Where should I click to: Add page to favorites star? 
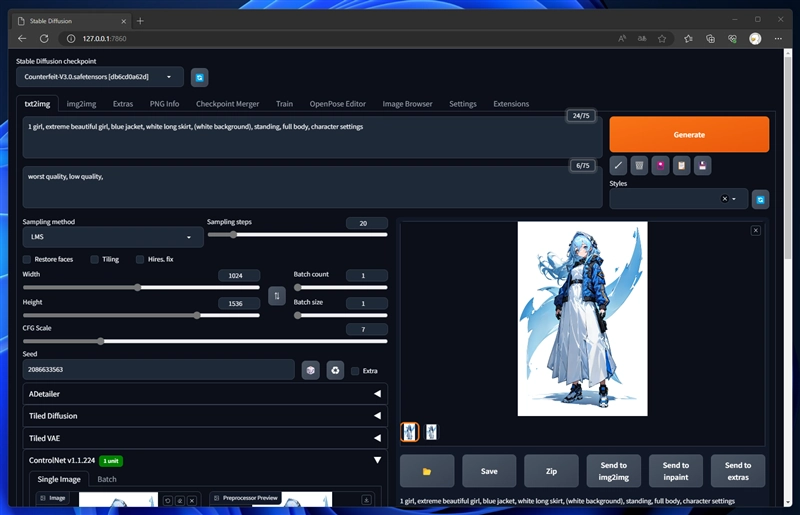(662, 38)
